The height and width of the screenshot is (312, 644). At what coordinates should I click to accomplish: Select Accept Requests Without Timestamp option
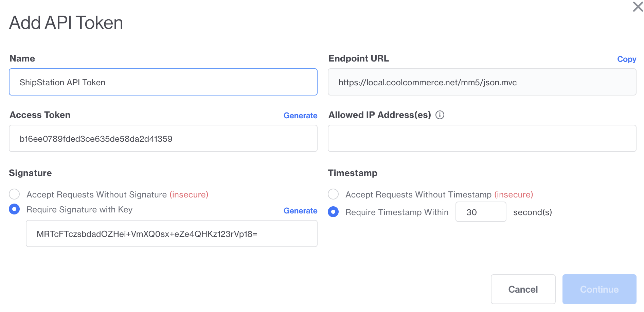[x=333, y=194]
